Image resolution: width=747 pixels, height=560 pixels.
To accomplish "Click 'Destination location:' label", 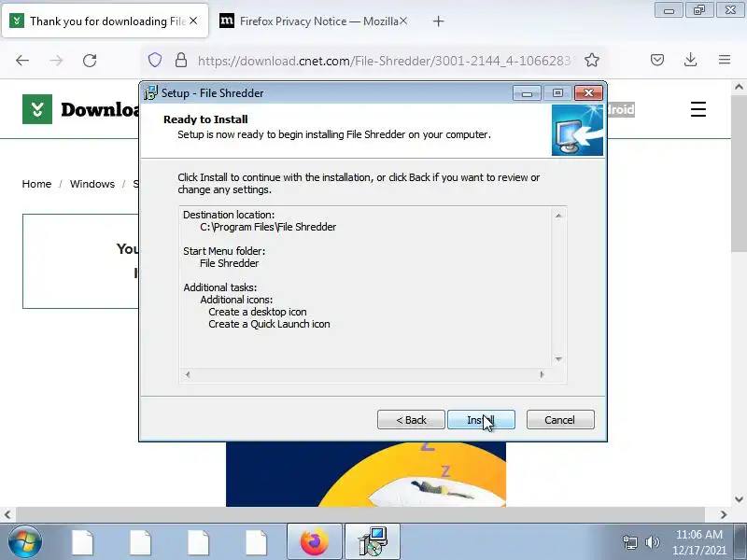I will point(229,215).
